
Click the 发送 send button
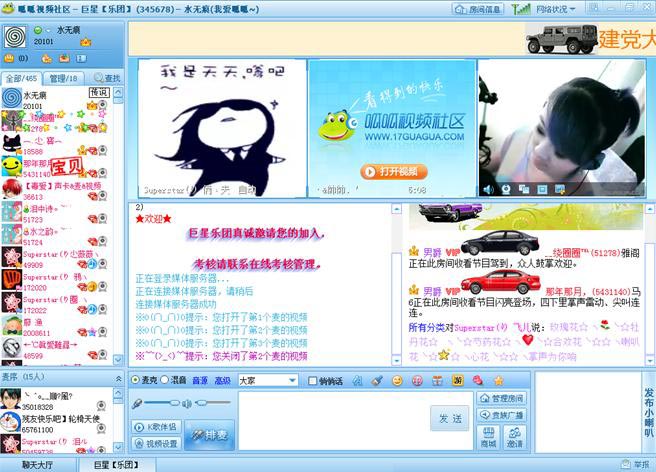[x=450, y=418]
